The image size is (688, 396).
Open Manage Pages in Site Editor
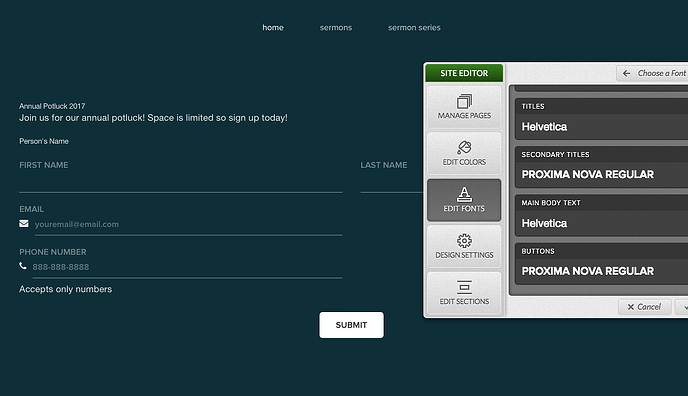point(464,107)
